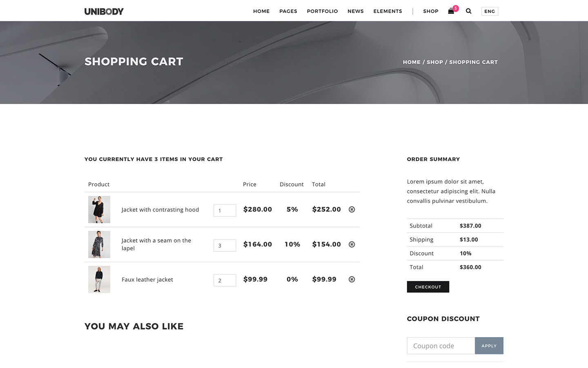Screen dimensions: 588x368
Task: Click the UNIBODY logo
Action: click(x=104, y=11)
